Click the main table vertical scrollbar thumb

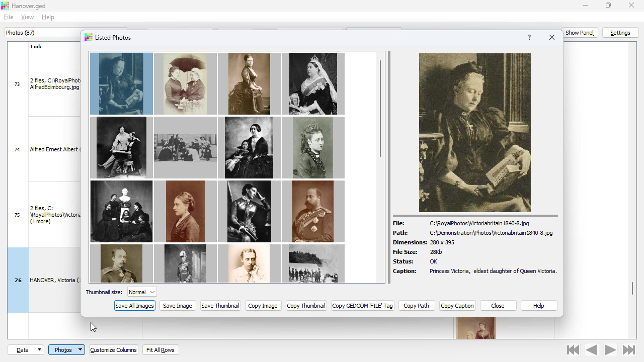coord(632,288)
